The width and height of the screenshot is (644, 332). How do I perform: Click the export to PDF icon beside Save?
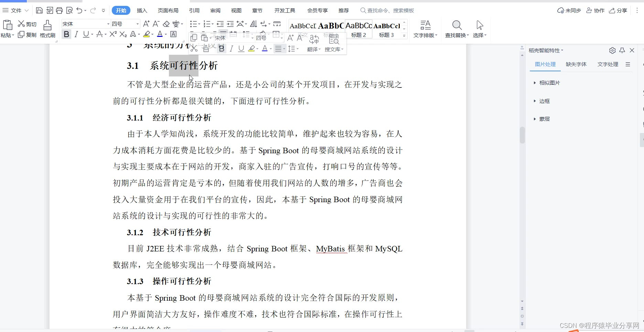[50, 10]
